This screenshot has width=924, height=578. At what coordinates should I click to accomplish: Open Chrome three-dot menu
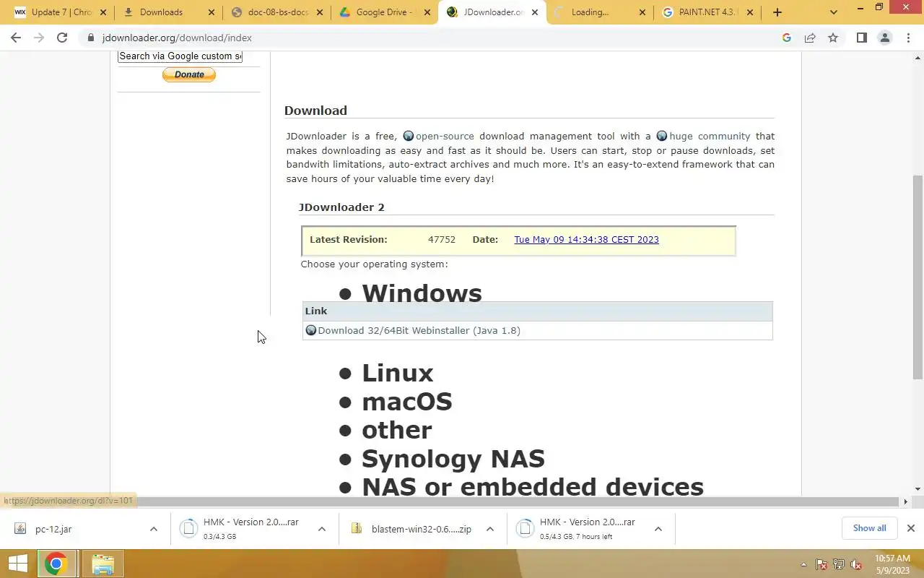click(908, 38)
